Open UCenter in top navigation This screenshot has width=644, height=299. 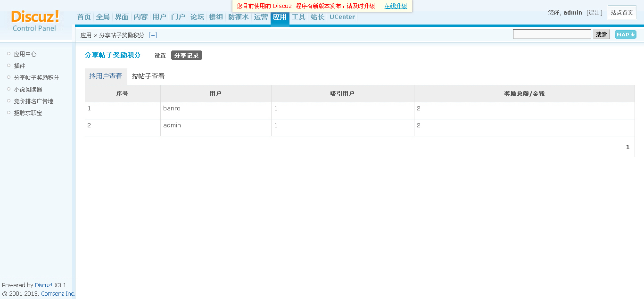pyautogui.click(x=342, y=17)
